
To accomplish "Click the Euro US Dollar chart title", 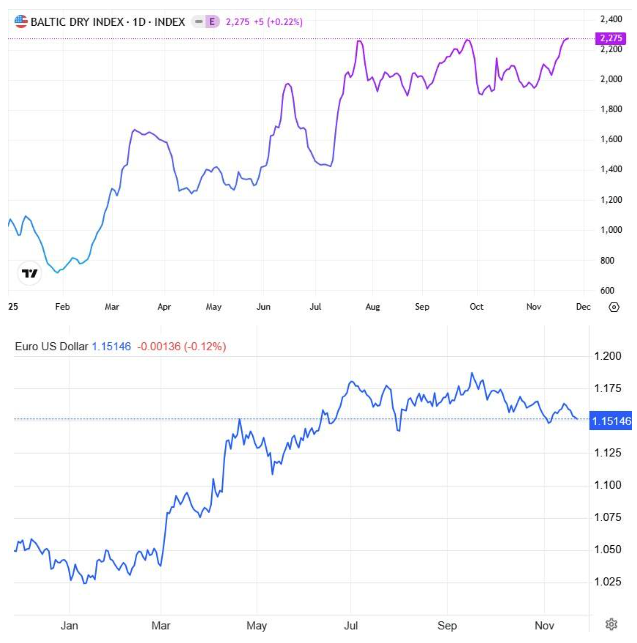I will (x=51, y=346).
